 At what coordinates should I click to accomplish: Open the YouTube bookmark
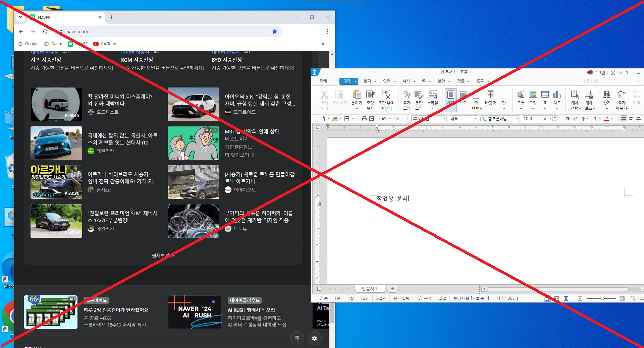[105, 44]
